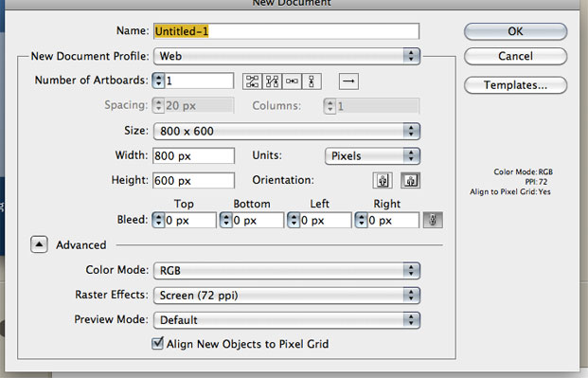Screen dimensions: 588x378
Task: Choose portrait orientation icon
Action: (383, 181)
